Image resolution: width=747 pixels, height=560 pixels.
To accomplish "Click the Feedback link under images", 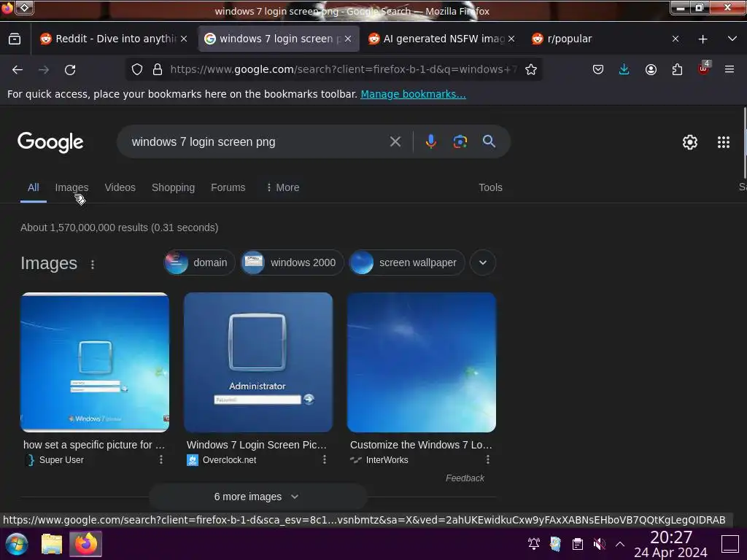I will (x=465, y=478).
